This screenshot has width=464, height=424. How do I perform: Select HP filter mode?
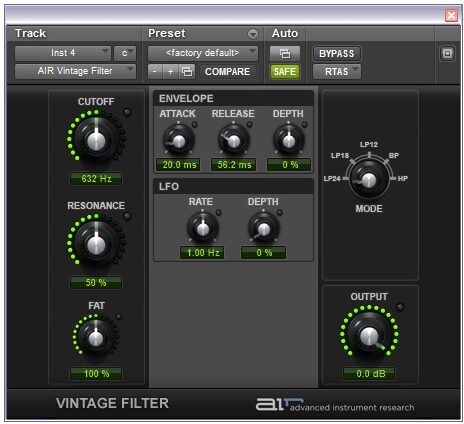click(x=402, y=179)
